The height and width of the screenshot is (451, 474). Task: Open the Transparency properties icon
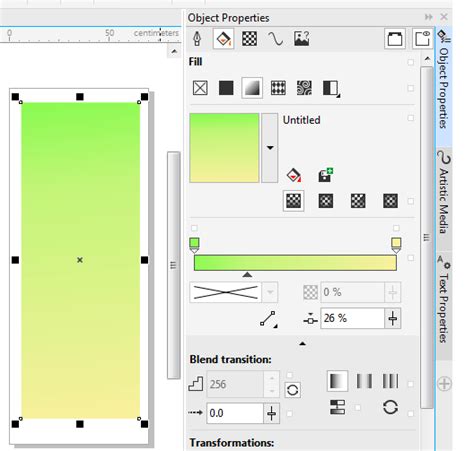click(249, 39)
